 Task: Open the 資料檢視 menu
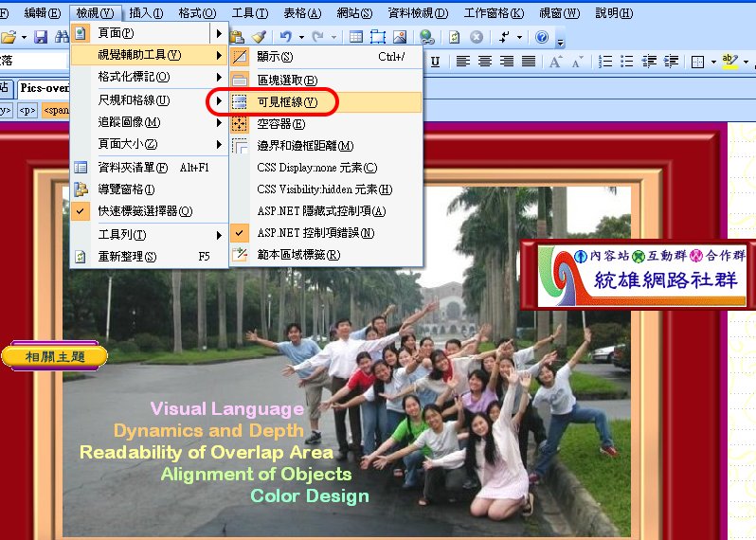(418, 13)
